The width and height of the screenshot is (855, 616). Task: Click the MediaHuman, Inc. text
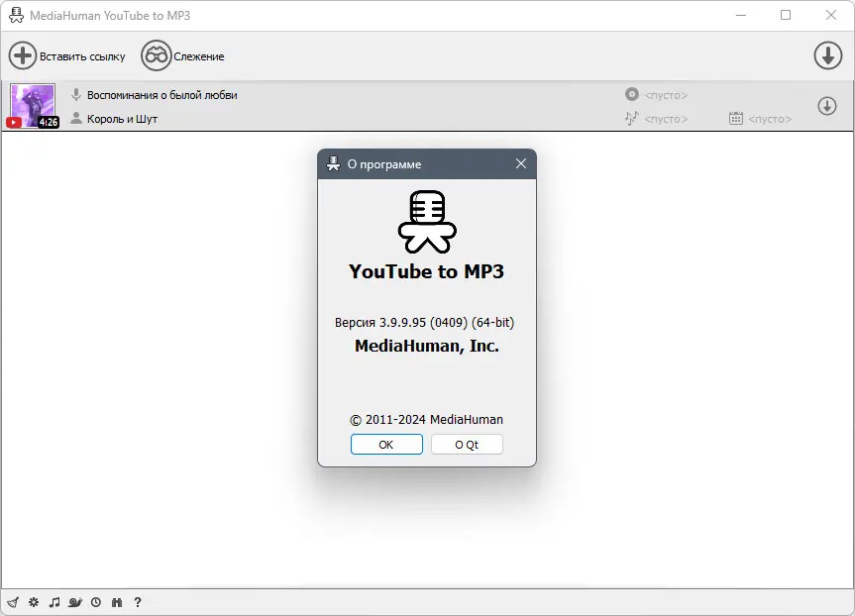pyautogui.click(x=427, y=346)
